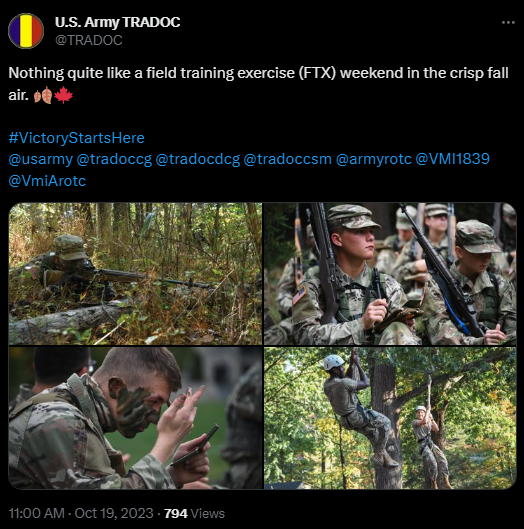
Task: View photo of cadets climbing ropes
Action: [390, 418]
